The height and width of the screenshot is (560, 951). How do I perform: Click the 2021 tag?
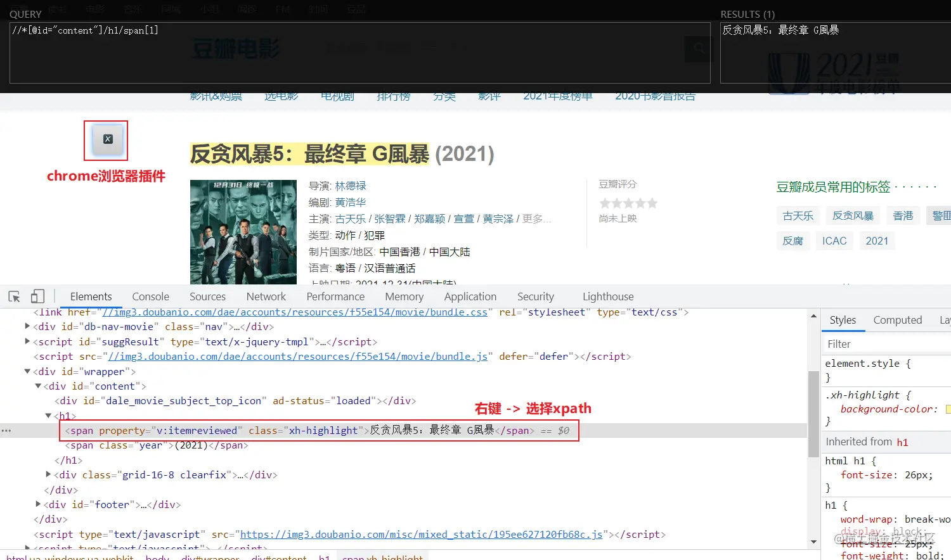pyautogui.click(x=877, y=241)
